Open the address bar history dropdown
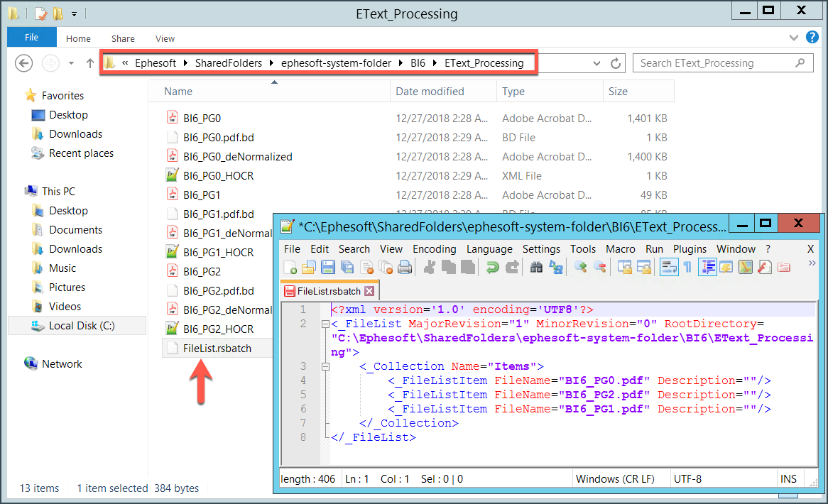Screen dimensions: 828x504 click(597, 63)
